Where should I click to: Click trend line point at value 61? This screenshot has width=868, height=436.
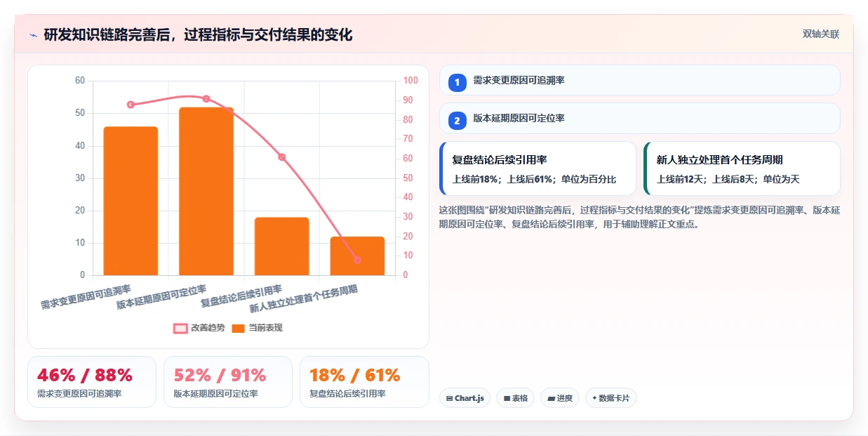pos(282,157)
